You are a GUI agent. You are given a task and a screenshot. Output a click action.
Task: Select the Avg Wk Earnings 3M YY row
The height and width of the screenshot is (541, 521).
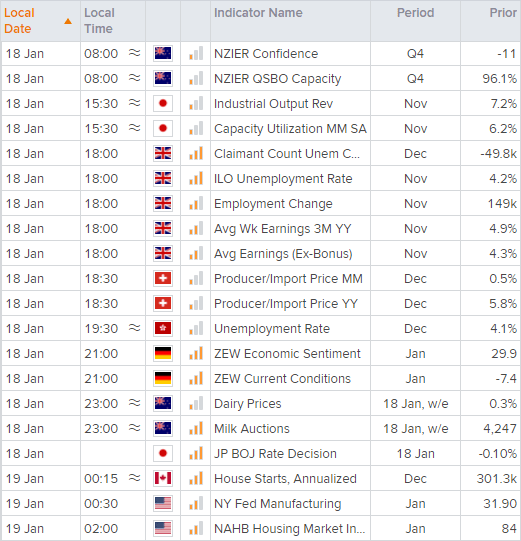tap(260, 228)
